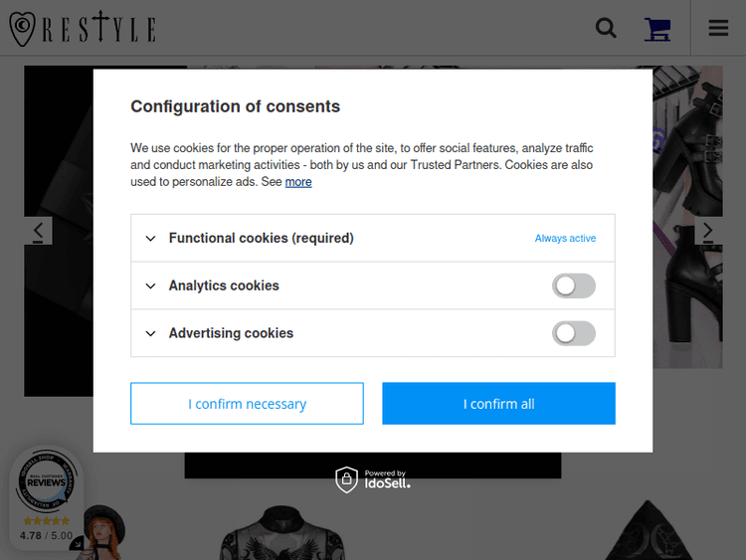
Task: Click the Functional cookies (required) label
Action: click(x=261, y=239)
